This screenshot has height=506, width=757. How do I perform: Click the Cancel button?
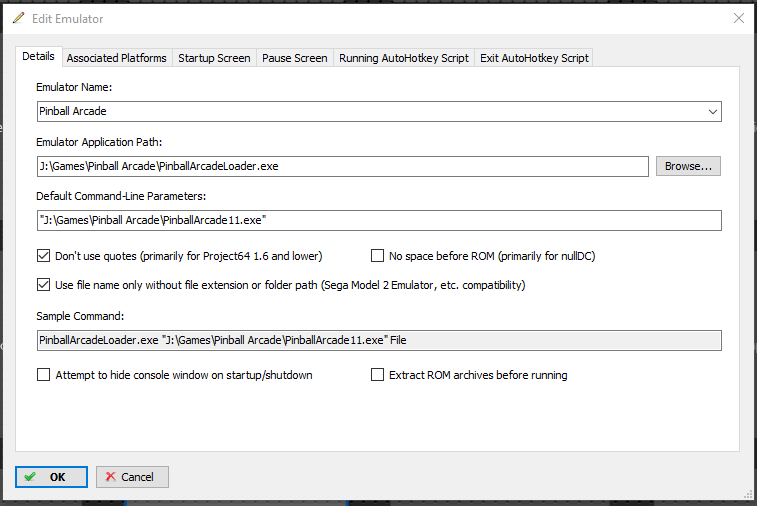[132, 477]
